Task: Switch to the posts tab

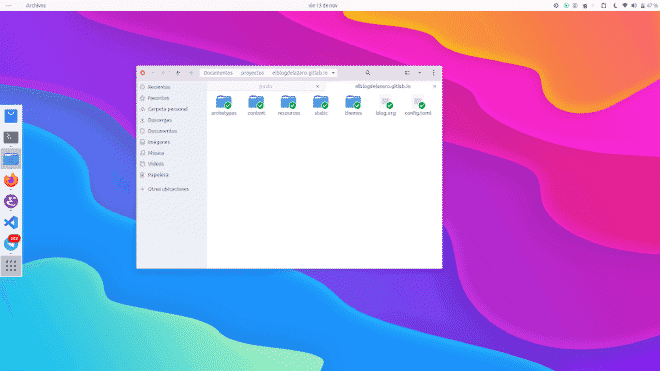Action: pyautogui.click(x=266, y=86)
